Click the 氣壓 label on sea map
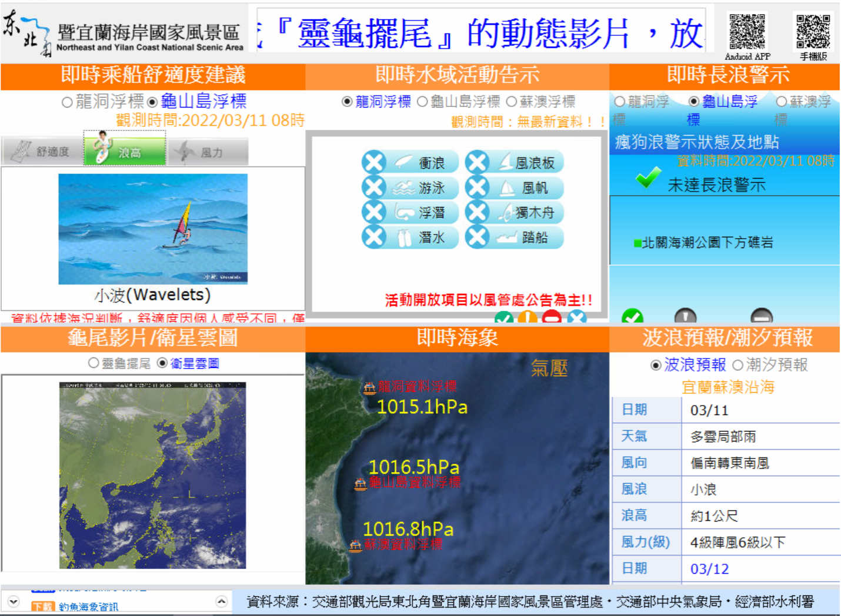This screenshot has width=841, height=616. (x=549, y=368)
